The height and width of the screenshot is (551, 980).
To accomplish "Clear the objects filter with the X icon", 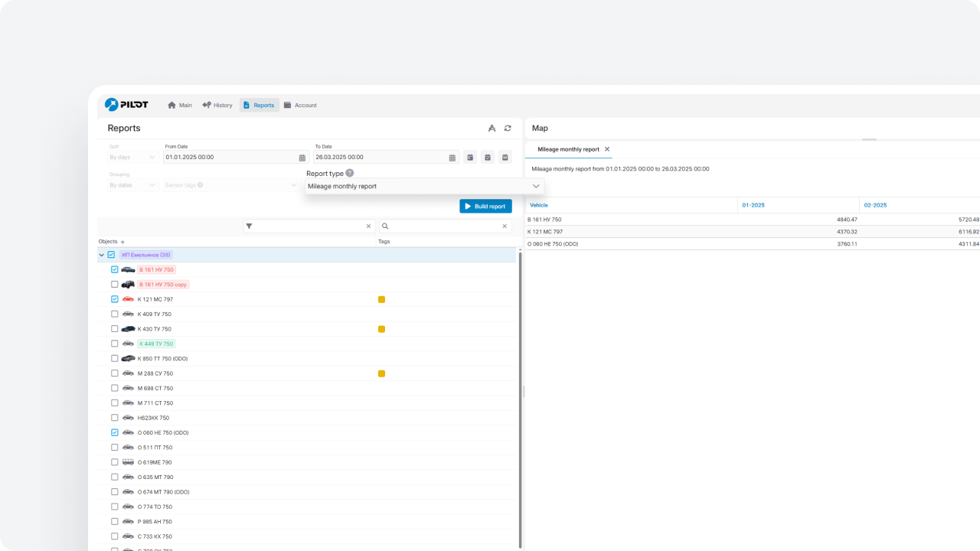I will tap(368, 227).
